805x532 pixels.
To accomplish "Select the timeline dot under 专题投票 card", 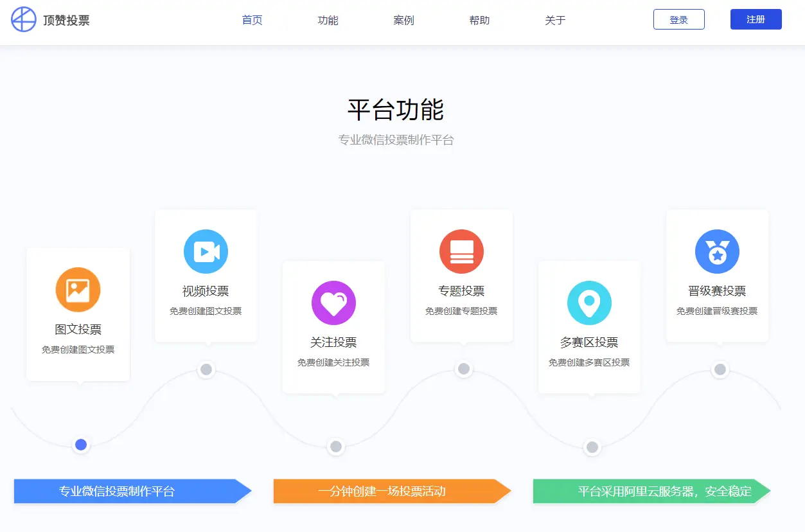I will pos(464,369).
